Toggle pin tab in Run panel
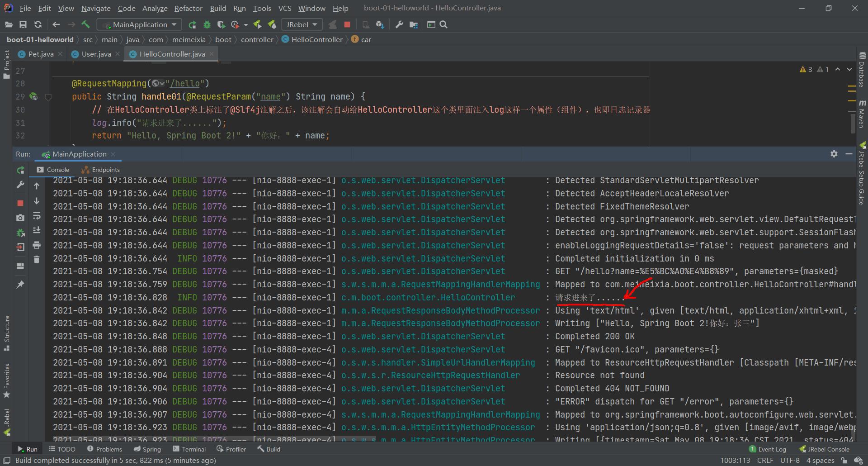The image size is (868, 466). [20, 285]
